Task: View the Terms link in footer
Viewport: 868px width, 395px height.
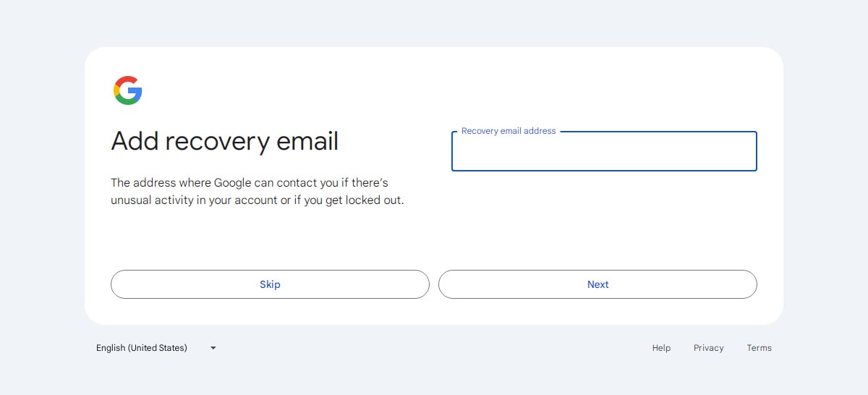Action: click(759, 348)
